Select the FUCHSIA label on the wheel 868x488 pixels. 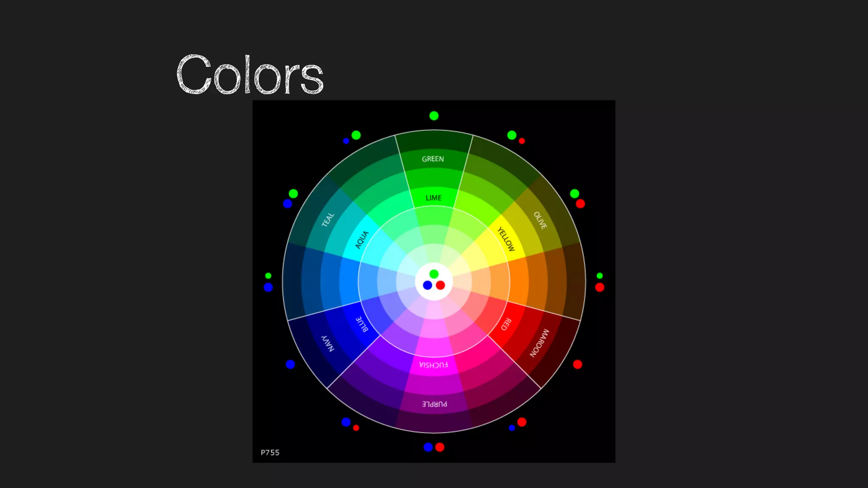coord(433,365)
